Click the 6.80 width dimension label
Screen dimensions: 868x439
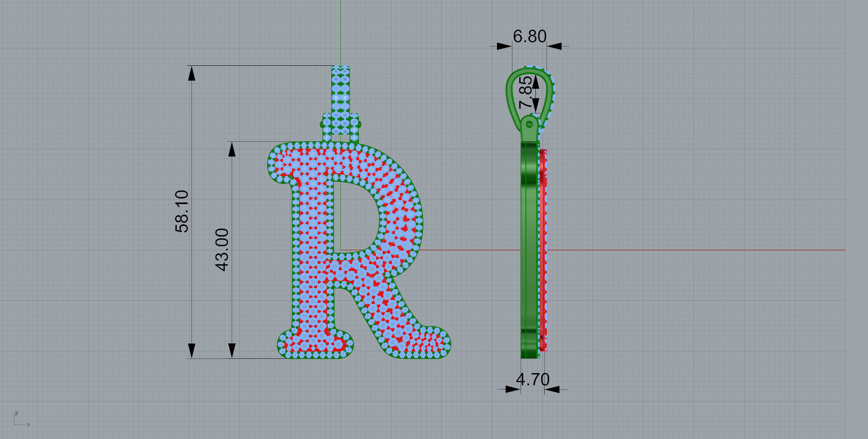point(530,36)
